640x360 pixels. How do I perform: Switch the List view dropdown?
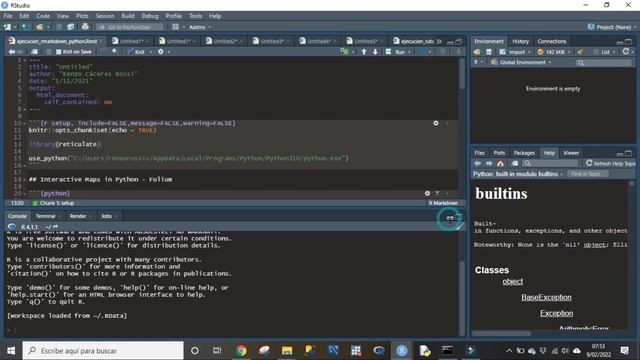point(605,52)
